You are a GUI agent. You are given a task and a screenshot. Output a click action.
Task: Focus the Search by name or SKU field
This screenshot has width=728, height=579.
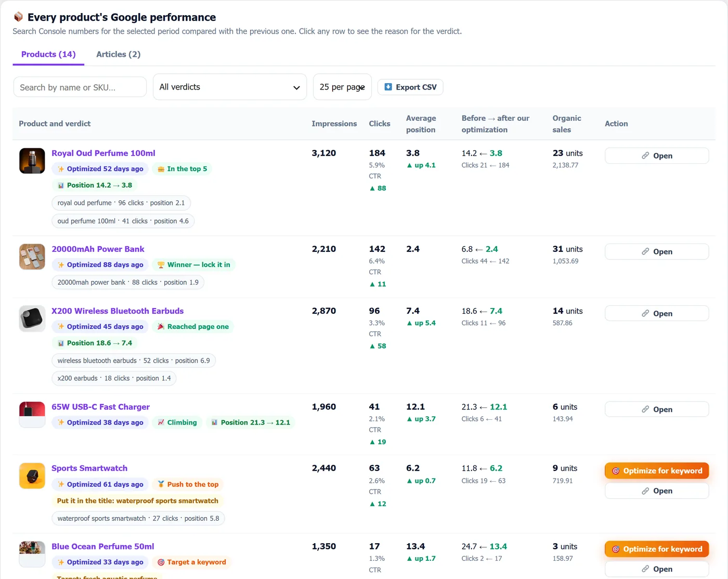(80, 87)
